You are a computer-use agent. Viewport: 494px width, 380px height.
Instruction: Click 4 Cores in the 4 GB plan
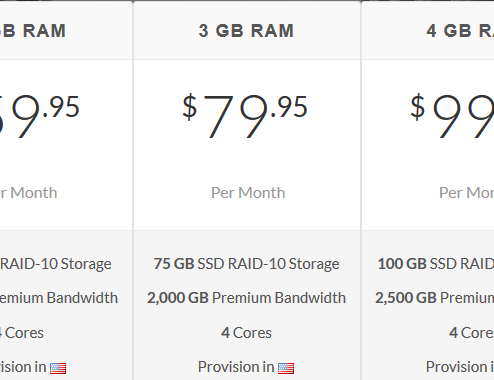point(471,333)
